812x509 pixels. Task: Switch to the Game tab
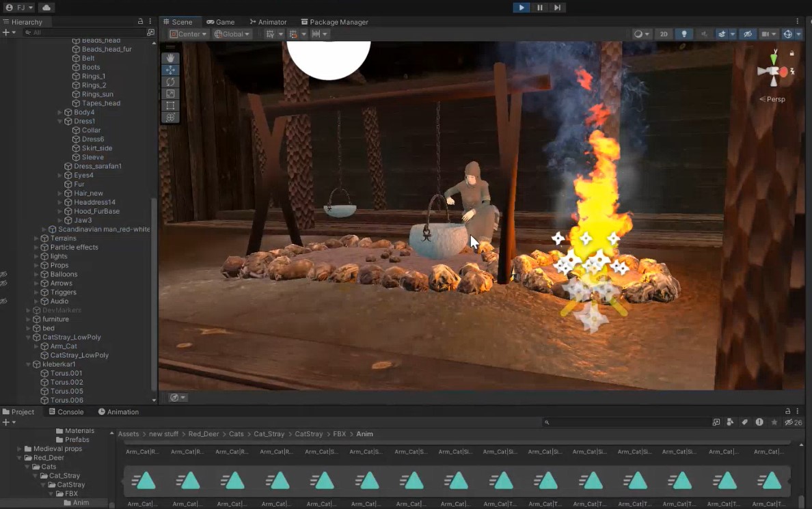coord(221,22)
